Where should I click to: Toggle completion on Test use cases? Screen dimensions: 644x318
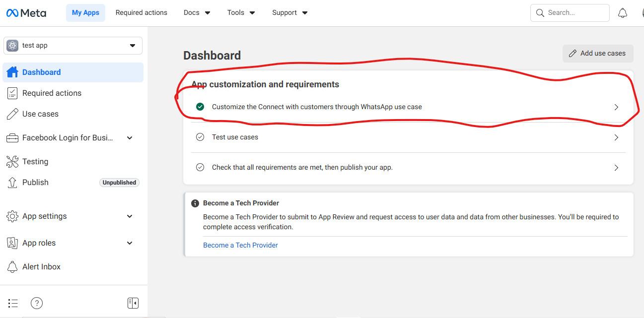(200, 137)
